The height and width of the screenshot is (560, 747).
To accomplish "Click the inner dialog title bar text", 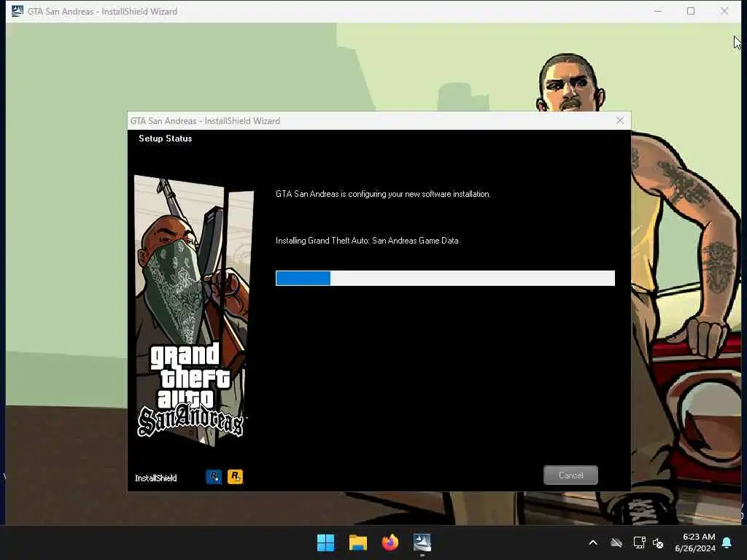I will point(205,121).
